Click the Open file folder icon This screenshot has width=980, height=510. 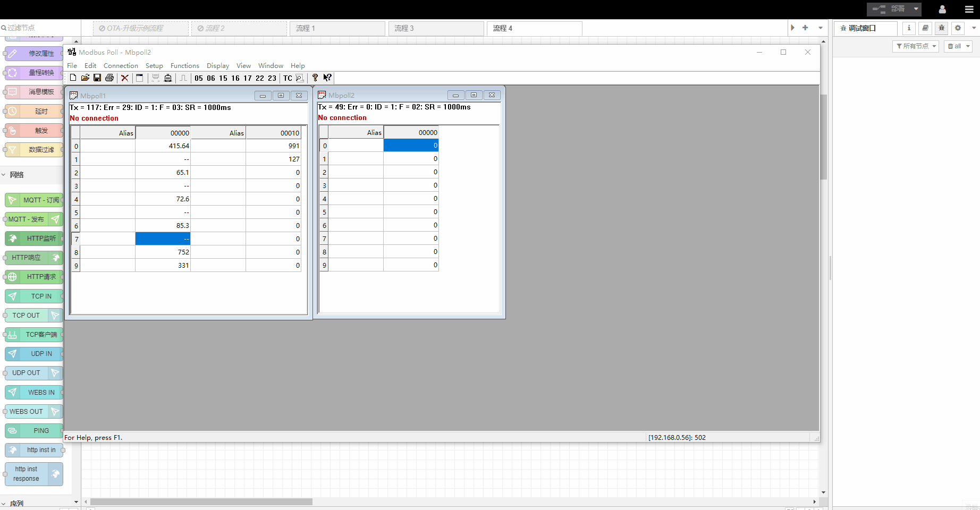[x=85, y=78]
